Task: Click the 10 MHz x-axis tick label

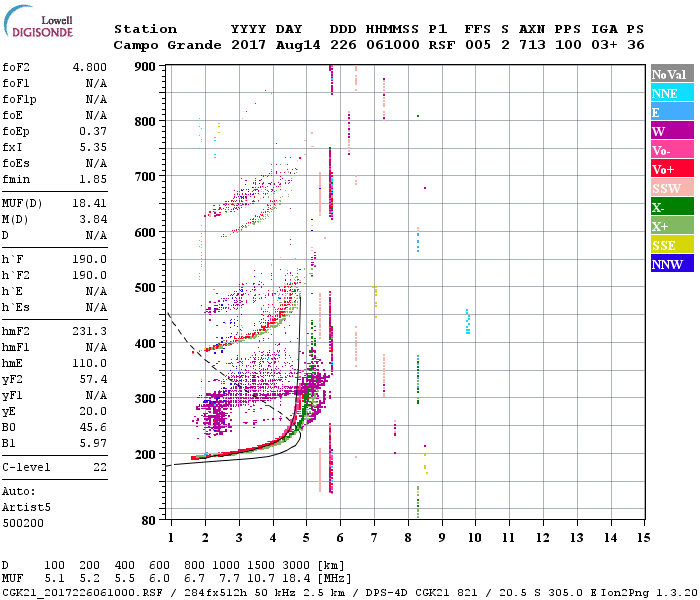Action: click(x=475, y=537)
